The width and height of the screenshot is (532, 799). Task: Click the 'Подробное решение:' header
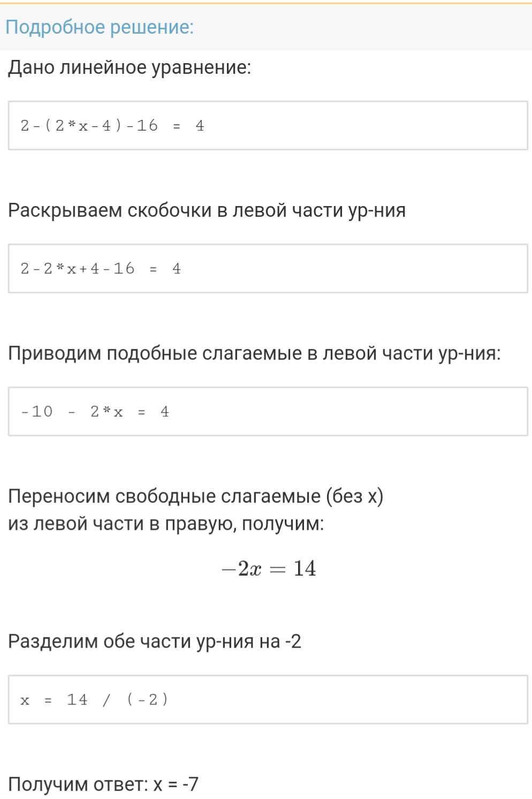[x=100, y=27]
